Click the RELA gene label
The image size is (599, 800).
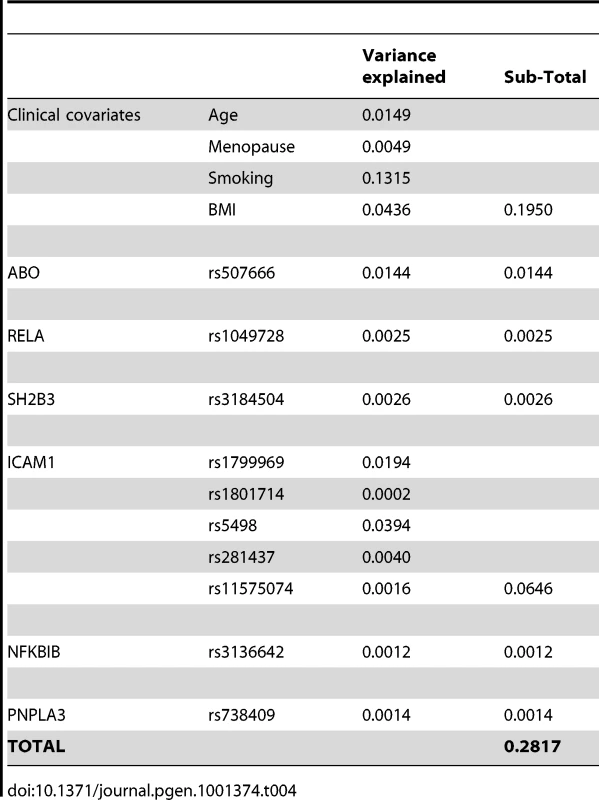26,336
